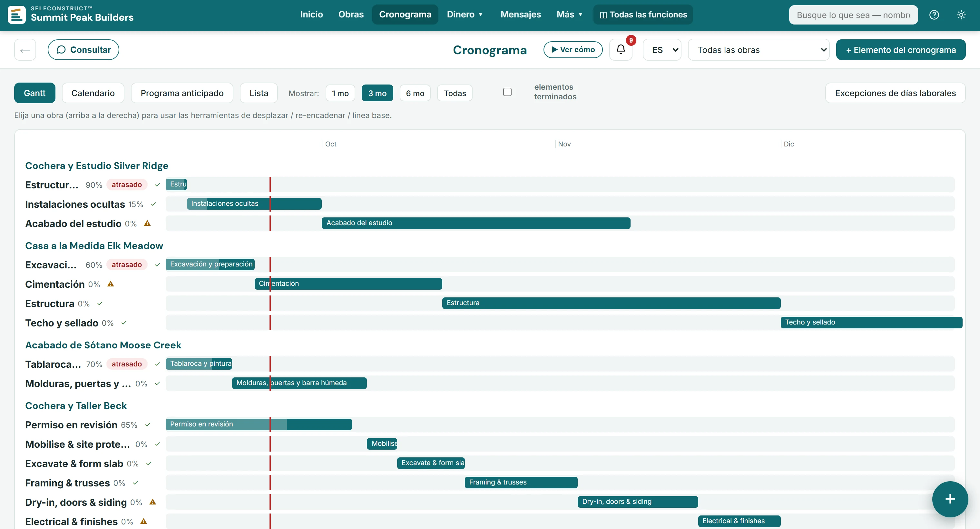Image resolution: width=980 pixels, height=529 pixels.
Task: Go back using the left arrow button
Action: (x=25, y=49)
